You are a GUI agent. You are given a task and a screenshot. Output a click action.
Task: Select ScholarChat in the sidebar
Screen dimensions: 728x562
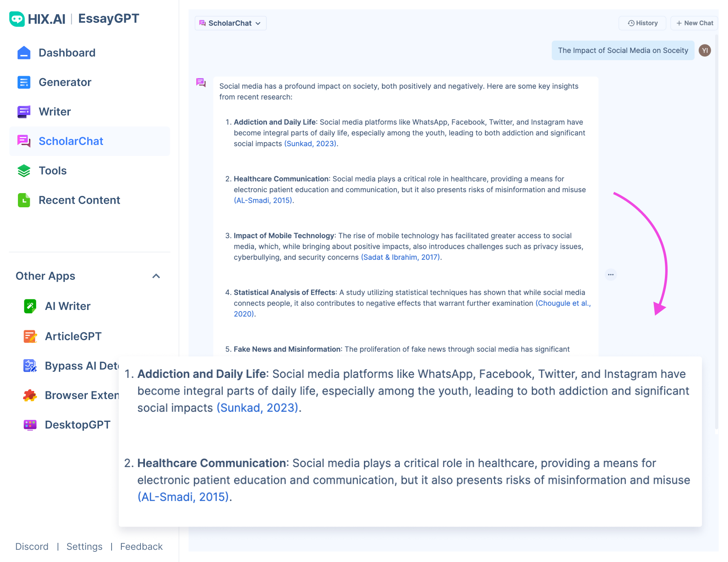[x=90, y=141]
